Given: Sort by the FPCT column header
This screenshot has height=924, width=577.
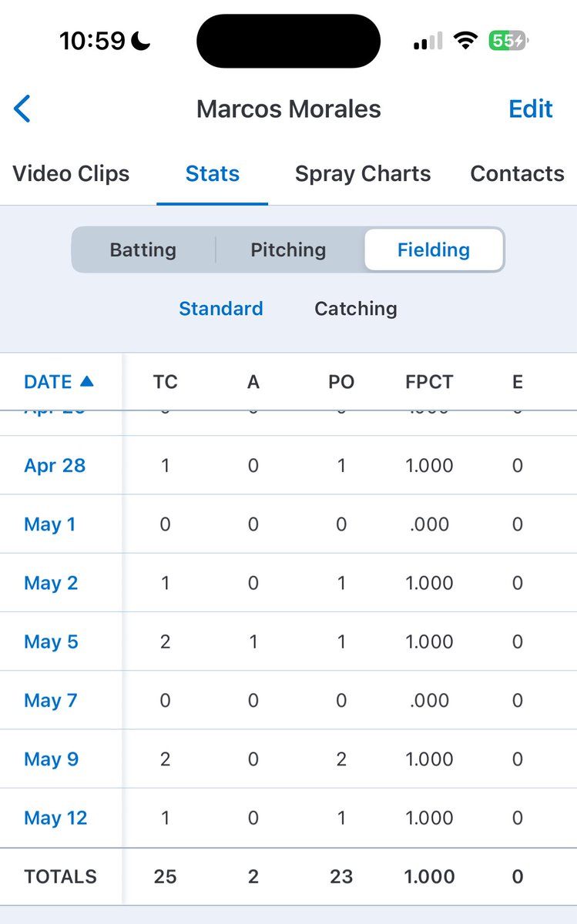Looking at the screenshot, I should [429, 381].
